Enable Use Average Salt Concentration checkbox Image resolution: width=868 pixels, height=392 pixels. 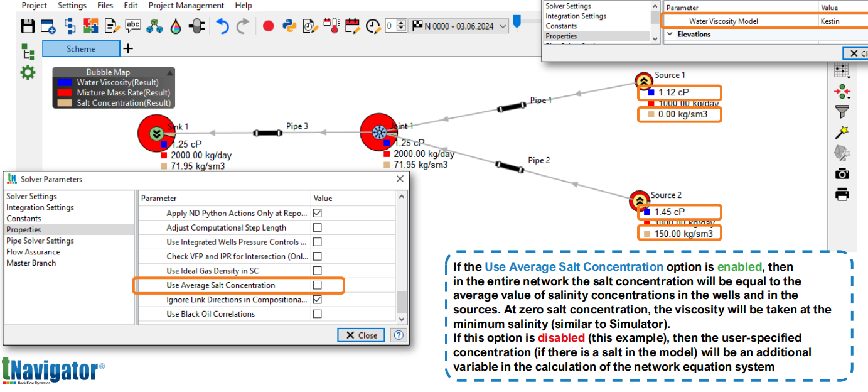click(318, 285)
